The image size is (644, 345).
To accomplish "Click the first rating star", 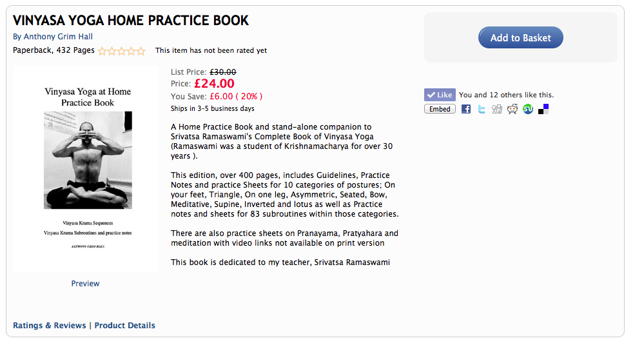I will tap(102, 51).
